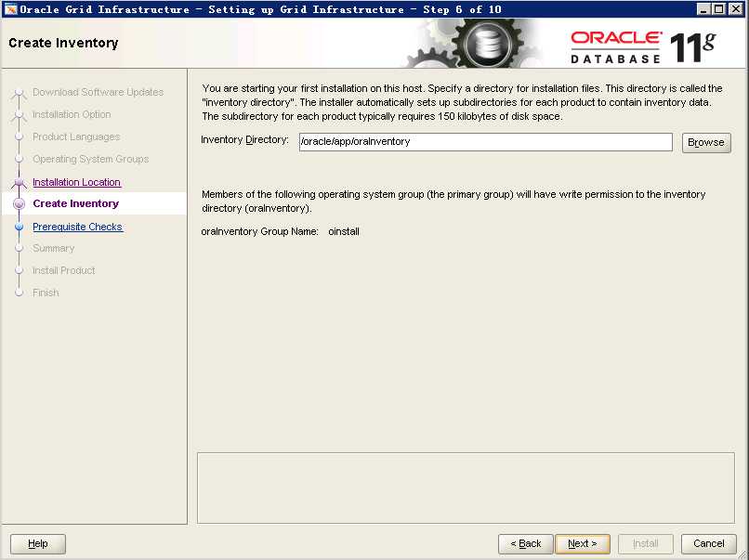749x560 pixels.
Task: Maximize the installer window
Action: [719, 9]
